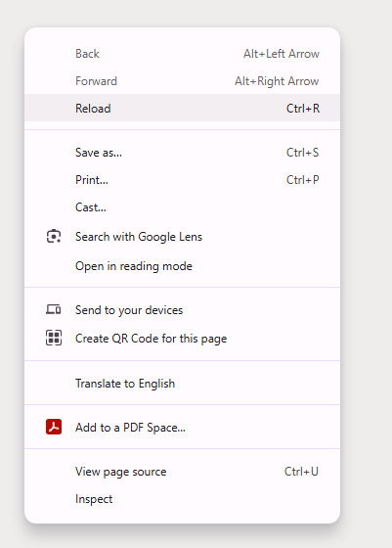Select the Forward menu entry

[182, 80]
